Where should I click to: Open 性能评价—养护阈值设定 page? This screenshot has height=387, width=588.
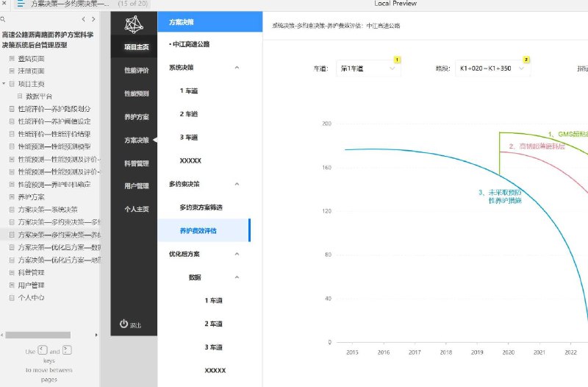54,121
